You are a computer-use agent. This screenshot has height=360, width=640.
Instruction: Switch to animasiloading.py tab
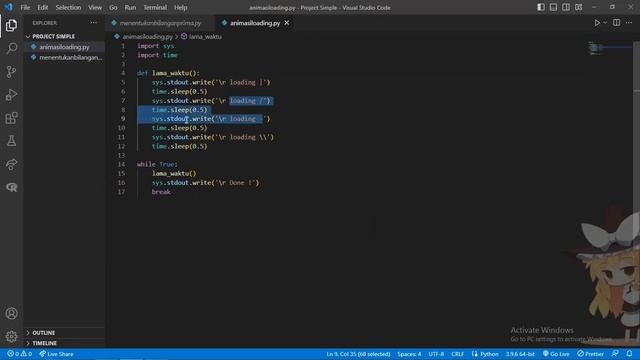point(255,23)
